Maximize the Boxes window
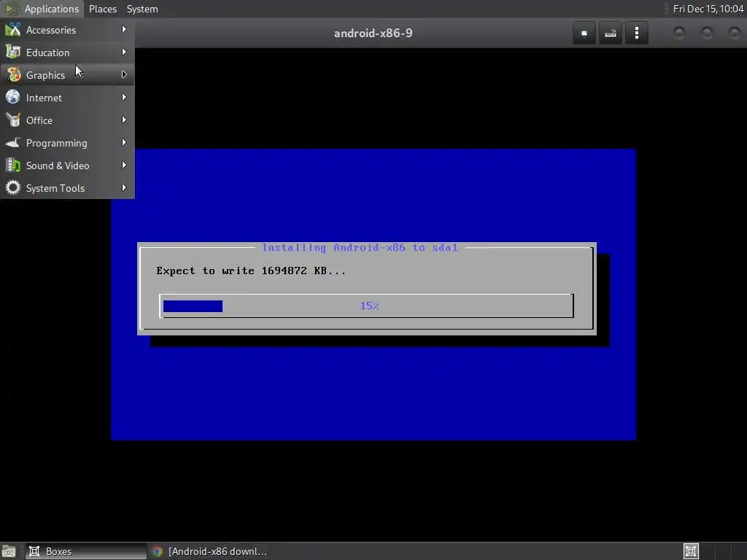The image size is (747, 560). [x=707, y=33]
